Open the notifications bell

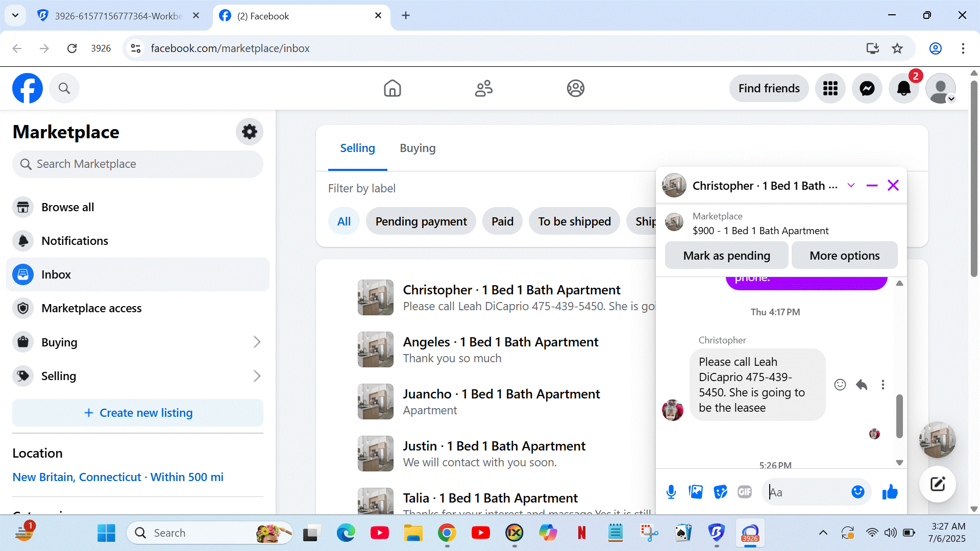tap(903, 88)
